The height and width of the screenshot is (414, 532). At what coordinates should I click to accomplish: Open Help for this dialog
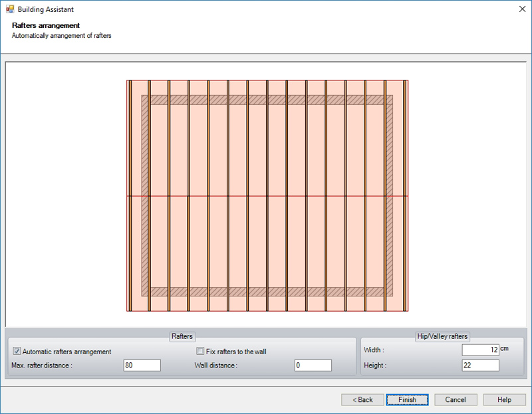click(x=504, y=399)
